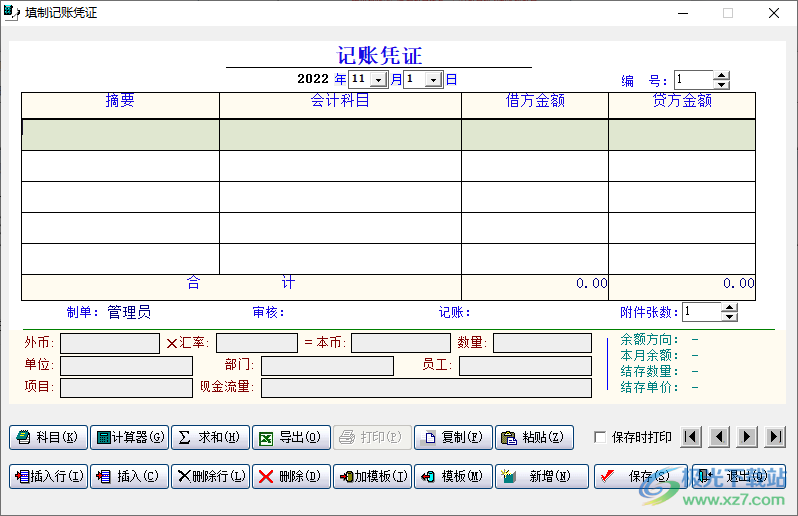Select the first row 会计科目 cell
Screen dimensions: 798x516
tap(340, 135)
